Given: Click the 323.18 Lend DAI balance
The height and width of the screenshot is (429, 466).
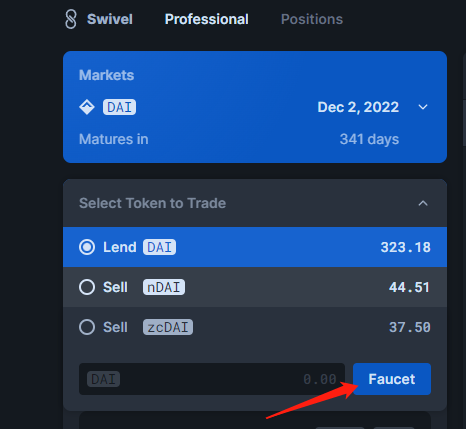Looking at the screenshot, I should pyautogui.click(x=406, y=247).
